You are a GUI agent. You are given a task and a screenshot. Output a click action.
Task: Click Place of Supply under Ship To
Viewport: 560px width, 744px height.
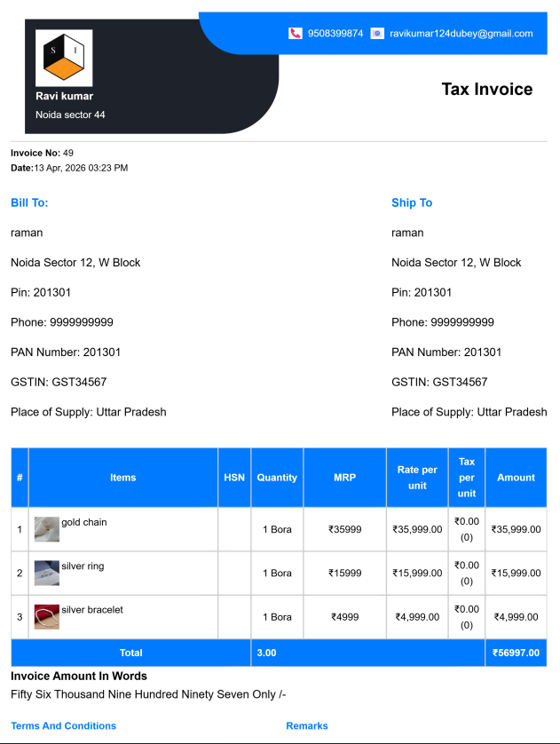point(469,412)
